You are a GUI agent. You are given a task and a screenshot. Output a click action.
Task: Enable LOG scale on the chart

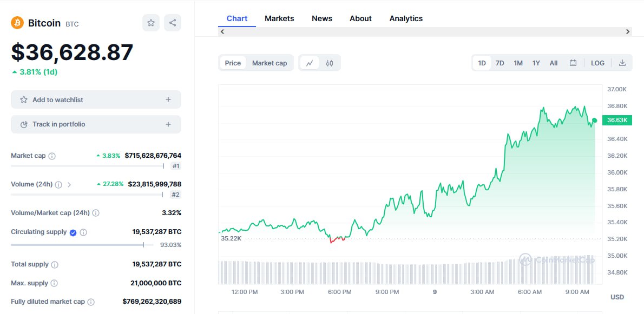pos(597,63)
